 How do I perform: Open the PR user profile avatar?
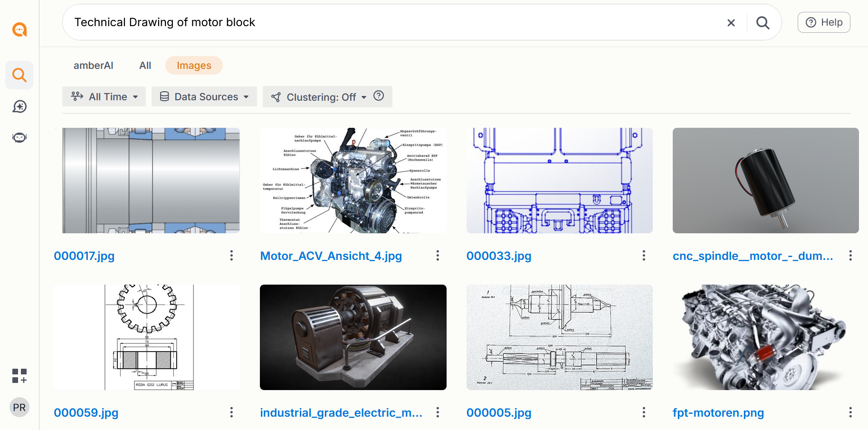coord(19,407)
